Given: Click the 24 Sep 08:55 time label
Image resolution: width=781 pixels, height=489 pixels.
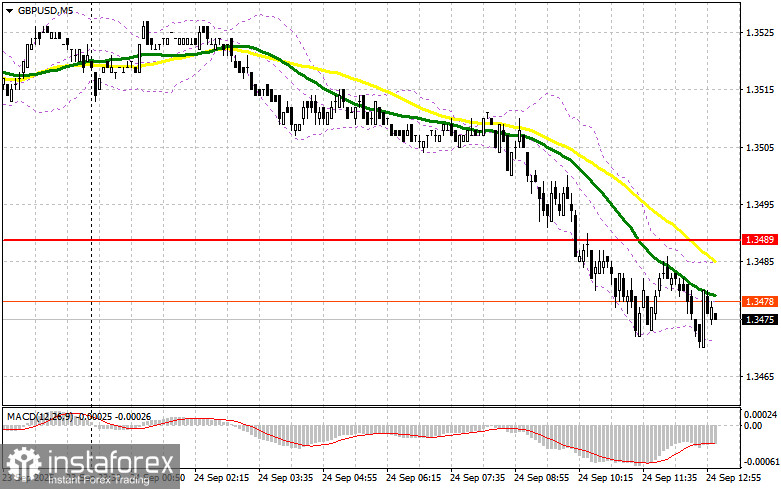Looking at the screenshot, I should pyautogui.click(x=541, y=478).
